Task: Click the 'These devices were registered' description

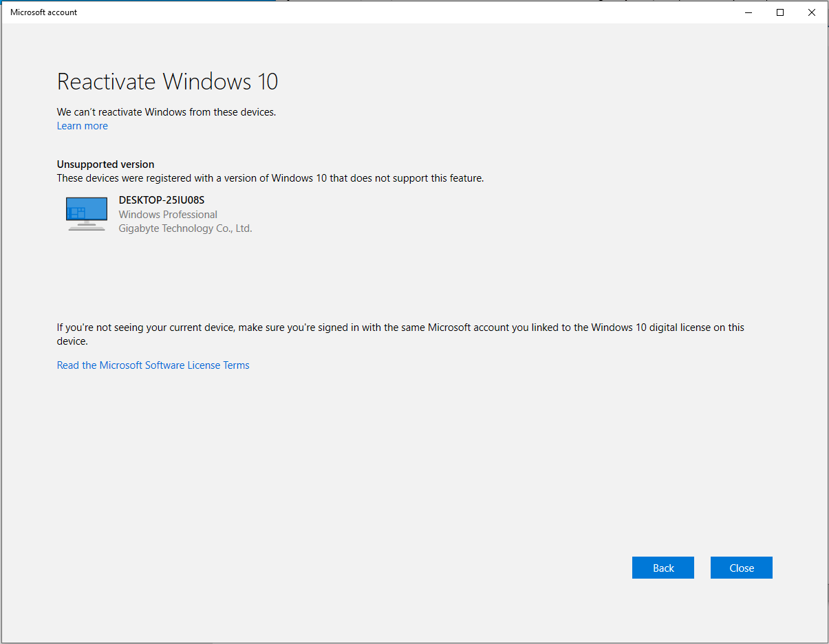Action: (270, 178)
